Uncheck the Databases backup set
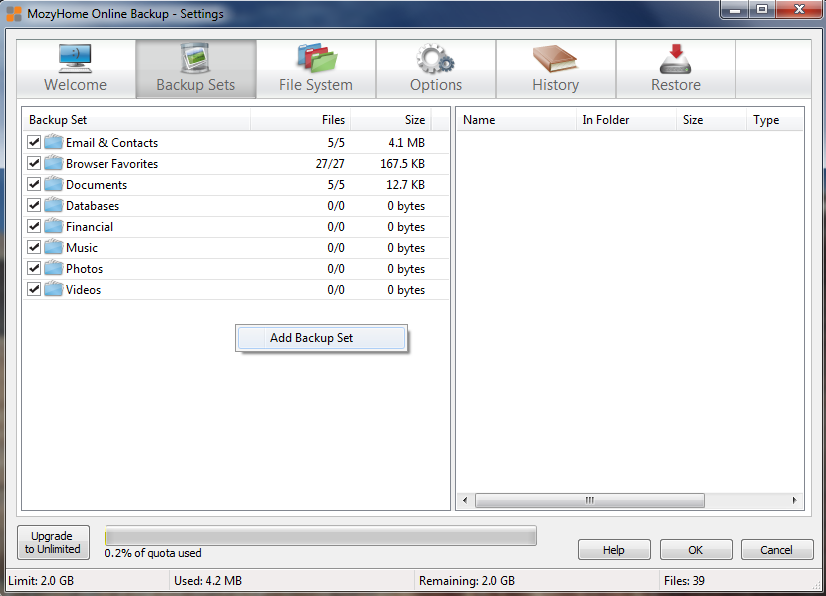826x596 pixels. point(34,206)
